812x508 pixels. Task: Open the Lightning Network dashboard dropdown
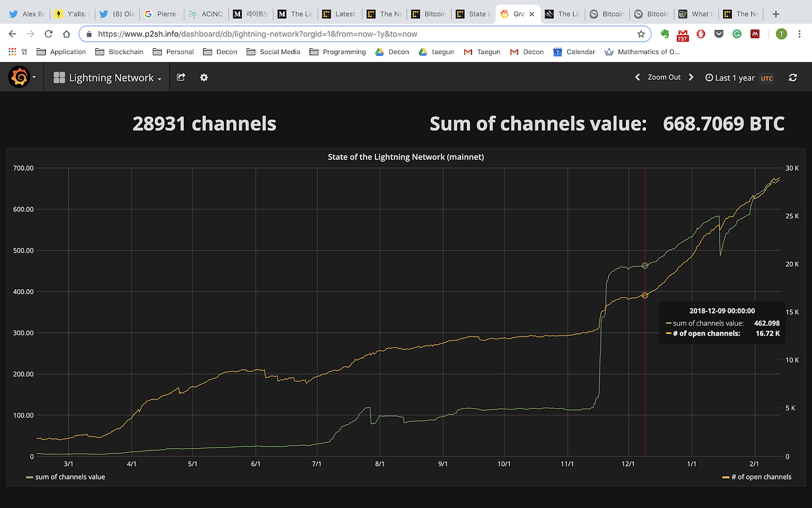pos(107,78)
